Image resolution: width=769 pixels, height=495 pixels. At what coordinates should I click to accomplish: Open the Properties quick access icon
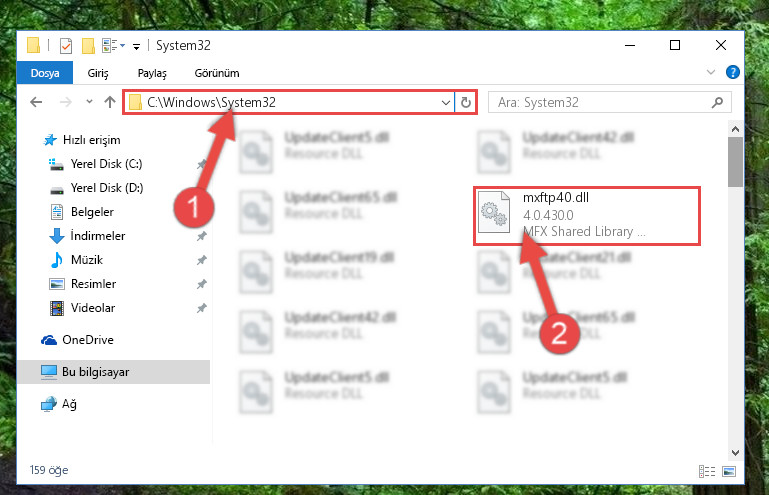point(66,46)
